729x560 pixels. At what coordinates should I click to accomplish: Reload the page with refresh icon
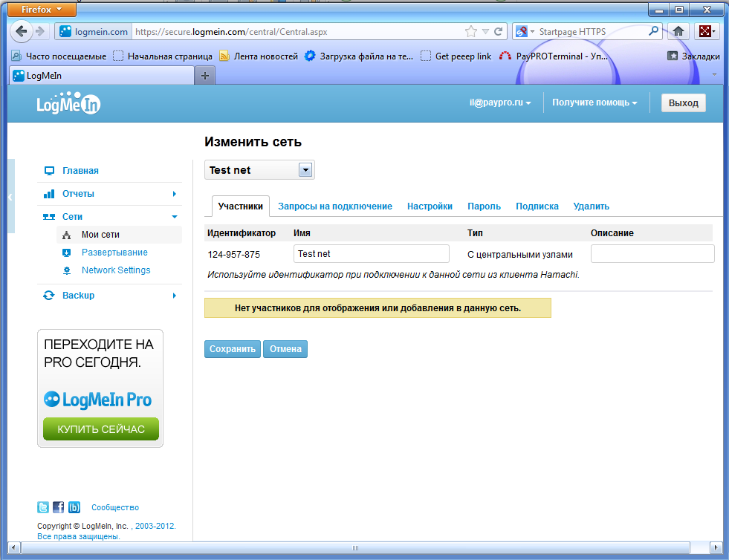pos(499,32)
